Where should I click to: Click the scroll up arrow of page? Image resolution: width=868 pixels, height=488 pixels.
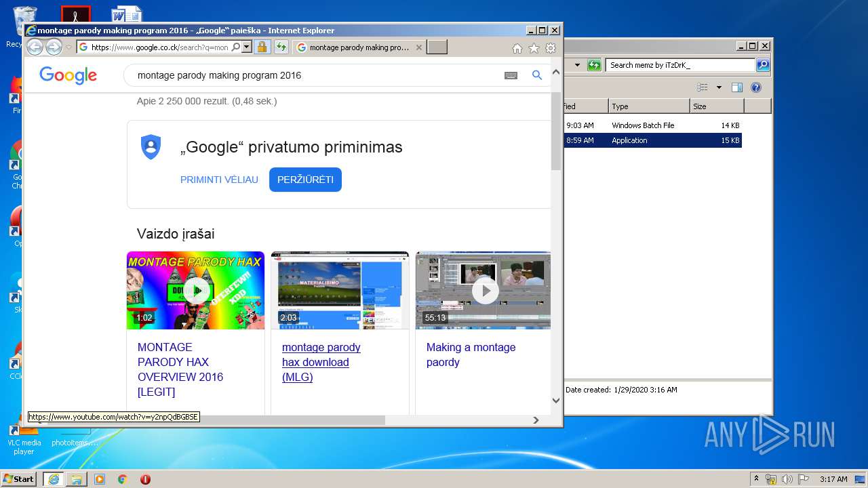click(x=556, y=72)
